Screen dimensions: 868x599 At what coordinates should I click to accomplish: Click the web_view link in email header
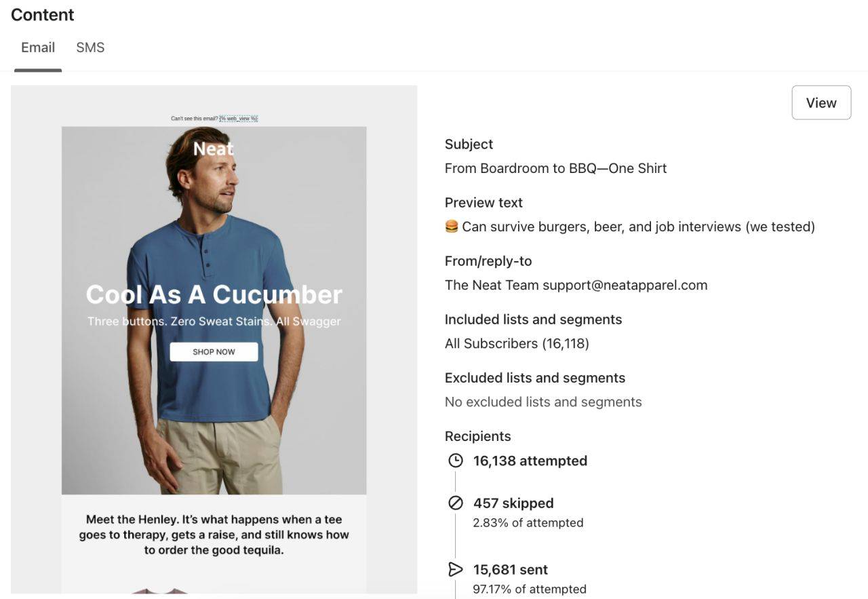tap(239, 119)
